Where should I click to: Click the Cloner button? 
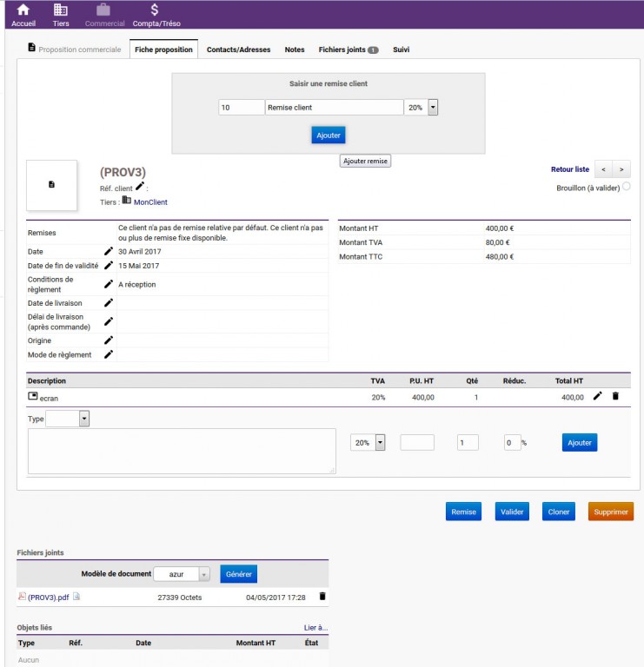(x=559, y=512)
